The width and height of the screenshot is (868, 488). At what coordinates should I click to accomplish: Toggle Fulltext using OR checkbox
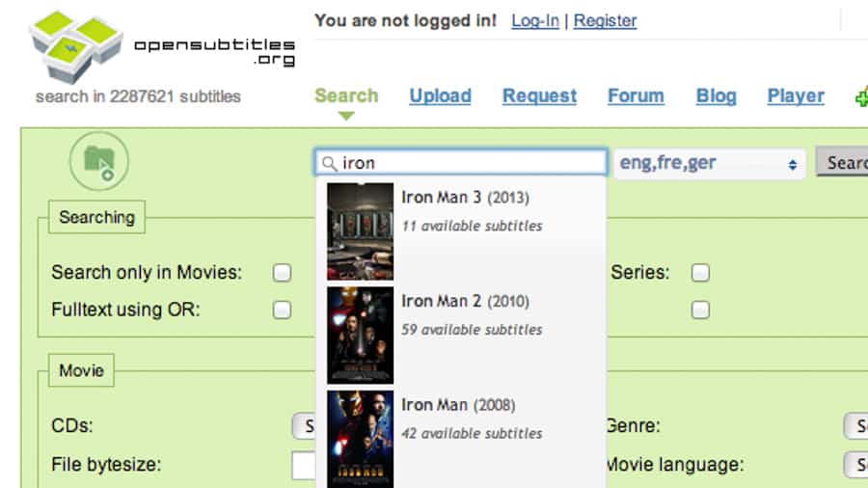click(282, 310)
